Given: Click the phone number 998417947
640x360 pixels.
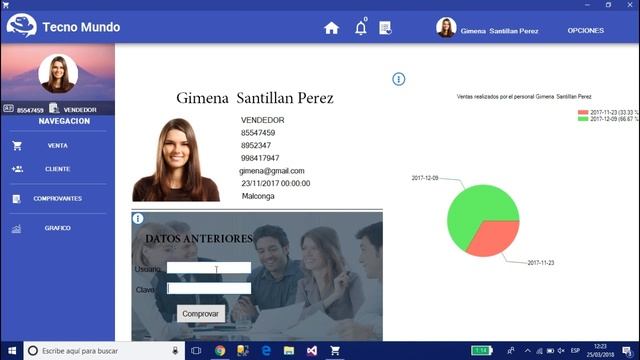Looking at the screenshot, I should 260,158.
